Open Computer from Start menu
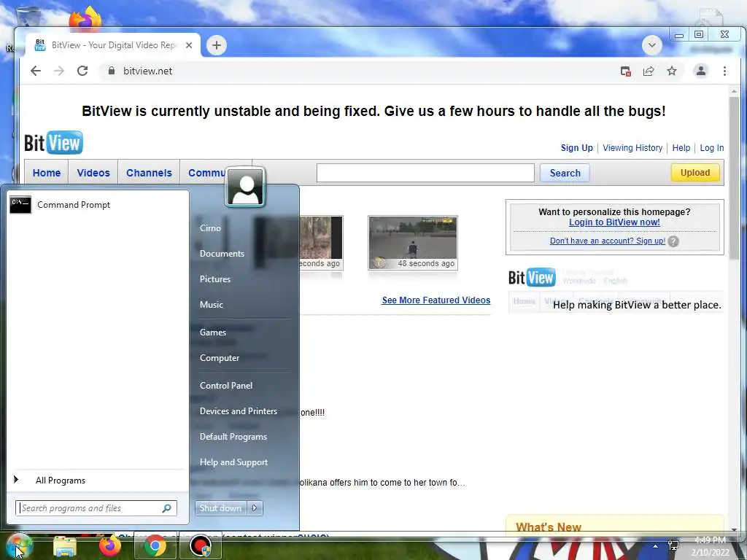747x560 pixels. click(219, 357)
